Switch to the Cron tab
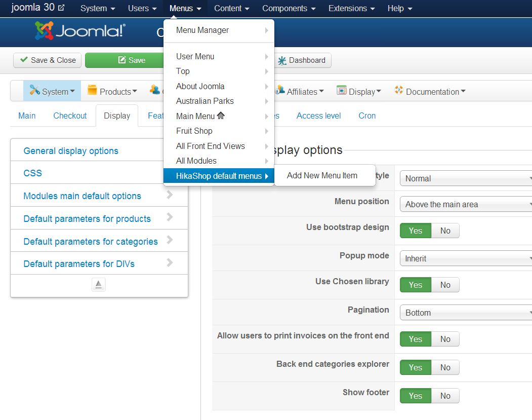Viewport: 532px width, 420px height. coord(367,116)
